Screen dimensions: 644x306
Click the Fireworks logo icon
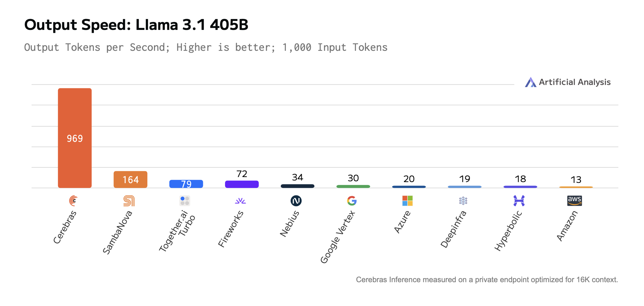coord(240,201)
